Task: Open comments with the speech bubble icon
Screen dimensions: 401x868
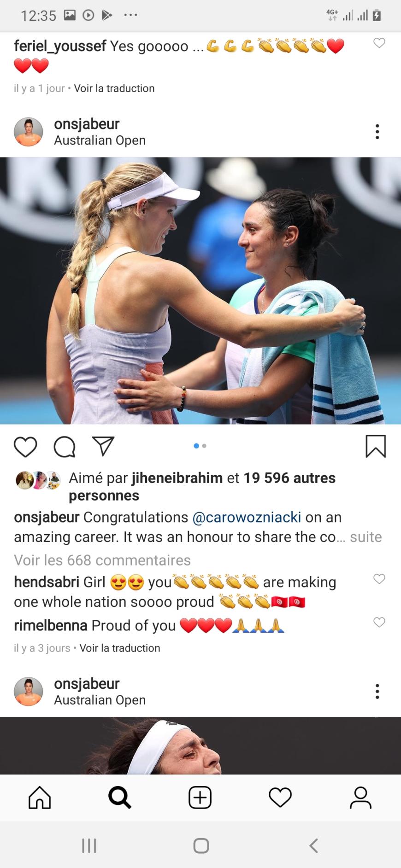Action: pyautogui.click(x=65, y=447)
